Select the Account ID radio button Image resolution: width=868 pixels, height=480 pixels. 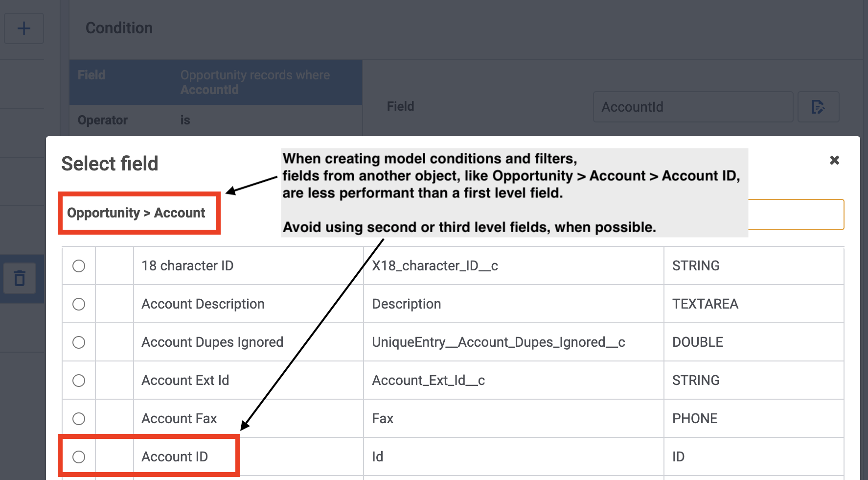pos(79,457)
